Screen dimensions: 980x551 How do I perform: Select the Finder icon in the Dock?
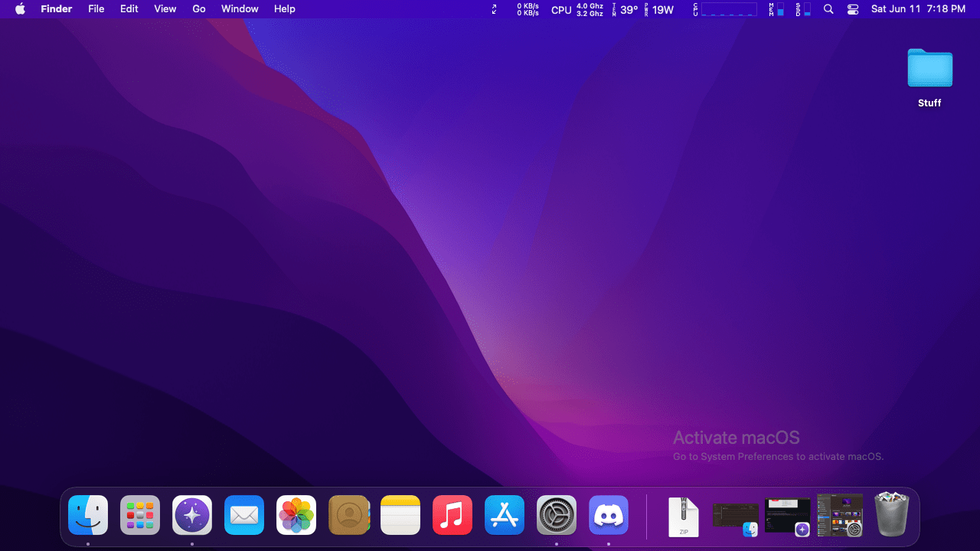tap(87, 515)
